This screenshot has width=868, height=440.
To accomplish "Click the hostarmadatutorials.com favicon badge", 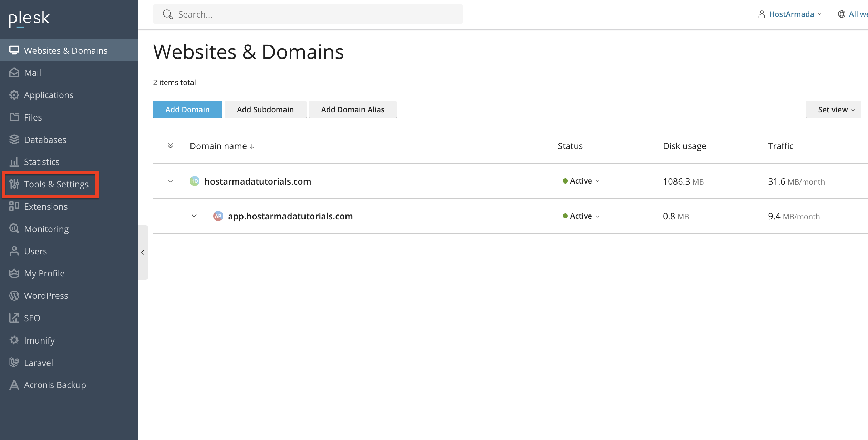I will [x=195, y=181].
